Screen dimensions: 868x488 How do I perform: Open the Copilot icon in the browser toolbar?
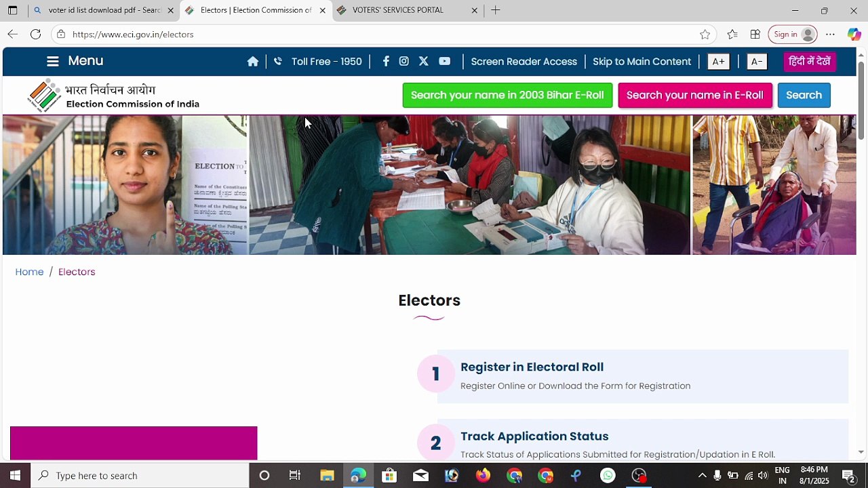pos(854,35)
